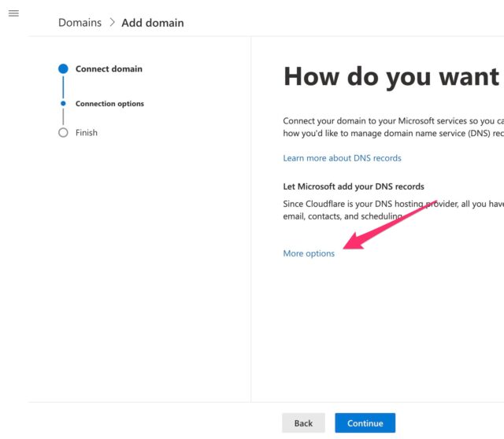Click the 'How do you want' heading
Image resolution: width=504 pixels, height=439 pixels.
[391, 77]
